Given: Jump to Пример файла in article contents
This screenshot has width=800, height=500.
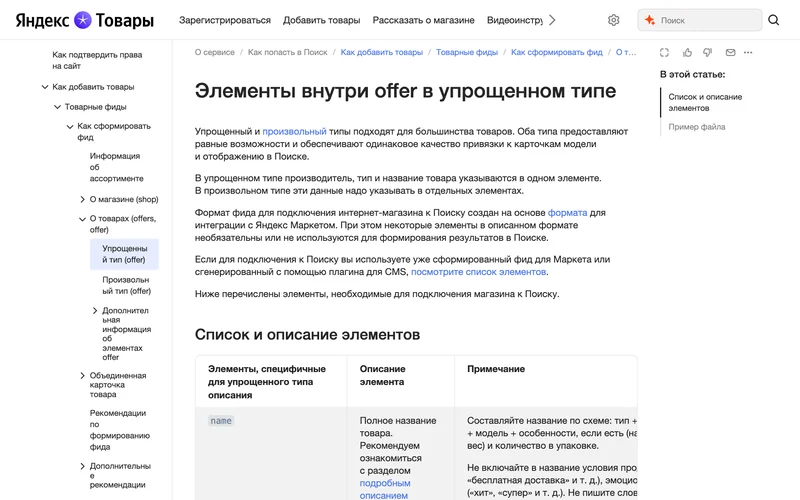Looking at the screenshot, I should (696, 127).
